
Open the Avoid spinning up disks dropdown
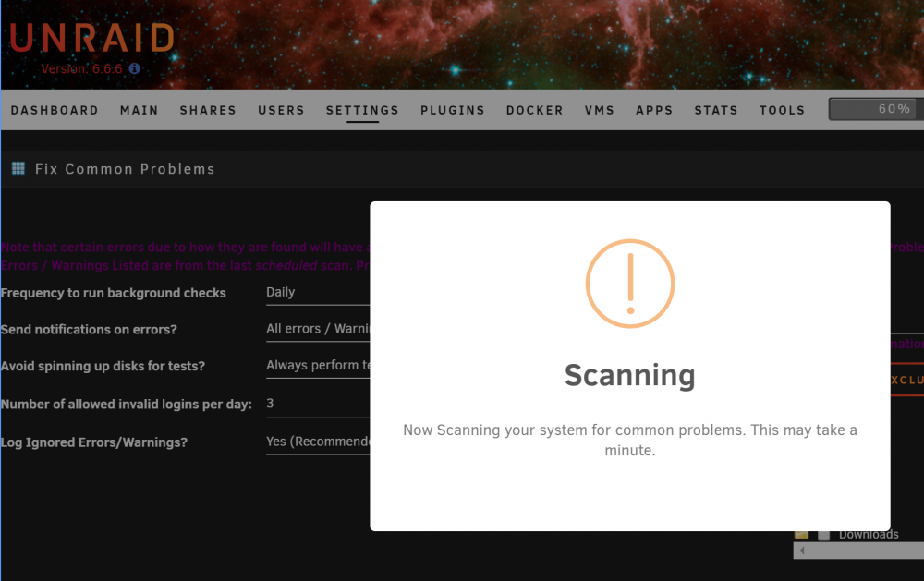[x=318, y=366]
